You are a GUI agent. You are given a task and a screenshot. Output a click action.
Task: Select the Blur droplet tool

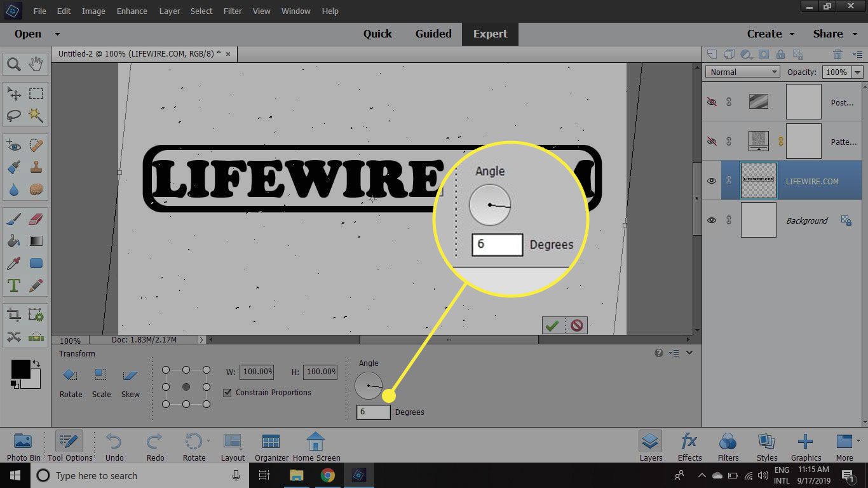pyautogui.click(x=14, y=189)
